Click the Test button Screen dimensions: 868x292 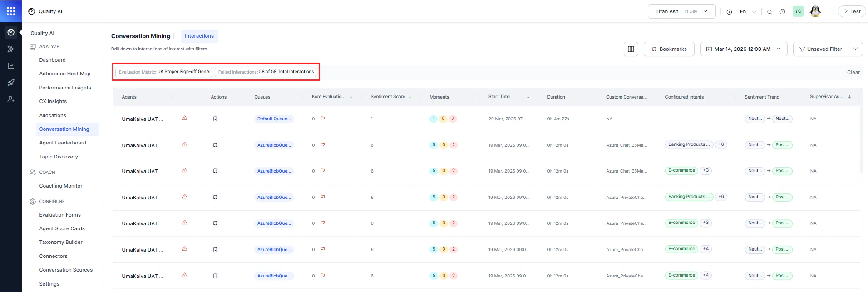click(852, 11)
